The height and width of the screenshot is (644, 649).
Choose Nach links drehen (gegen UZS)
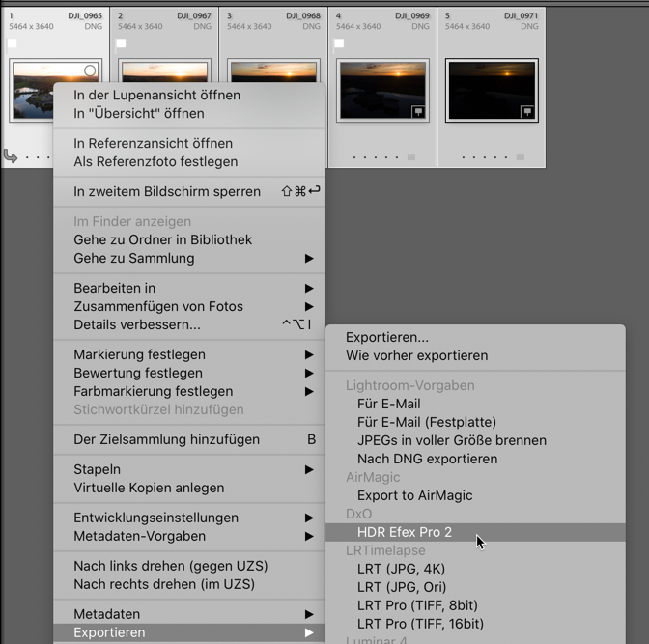189,566
